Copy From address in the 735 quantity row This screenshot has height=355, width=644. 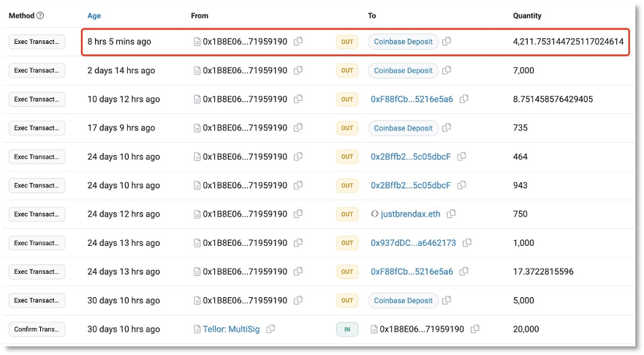pos(298,127)
